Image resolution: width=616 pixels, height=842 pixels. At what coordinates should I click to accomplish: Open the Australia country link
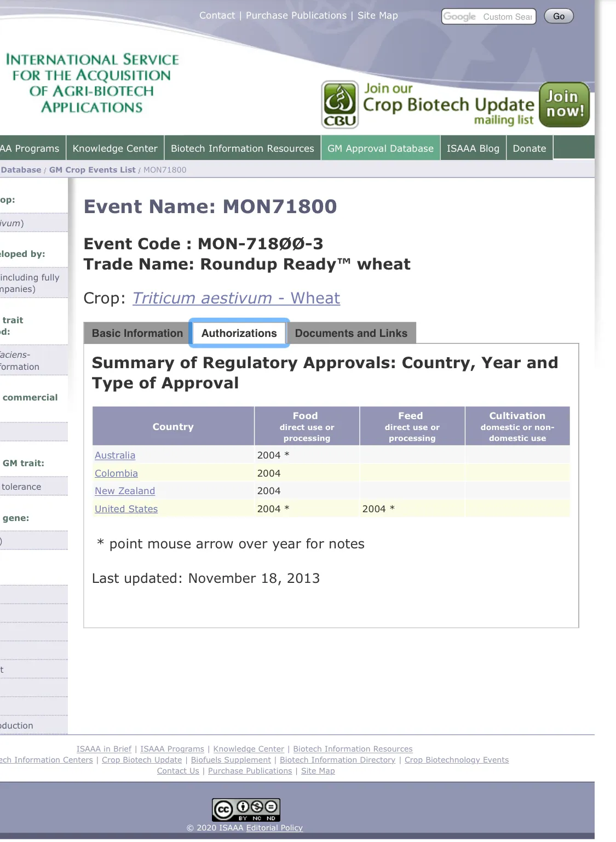(115, 455)
